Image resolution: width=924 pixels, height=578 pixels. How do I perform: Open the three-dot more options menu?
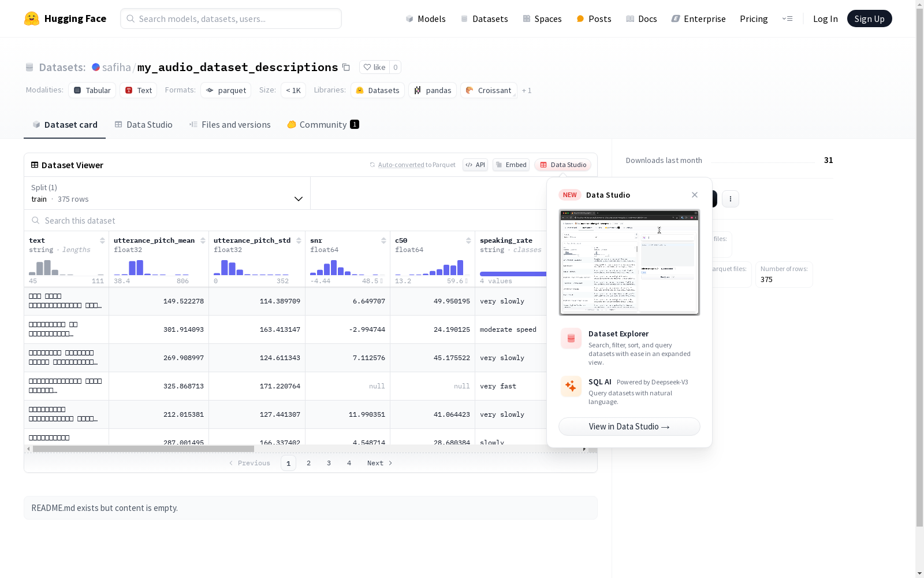tap(731, 199)
